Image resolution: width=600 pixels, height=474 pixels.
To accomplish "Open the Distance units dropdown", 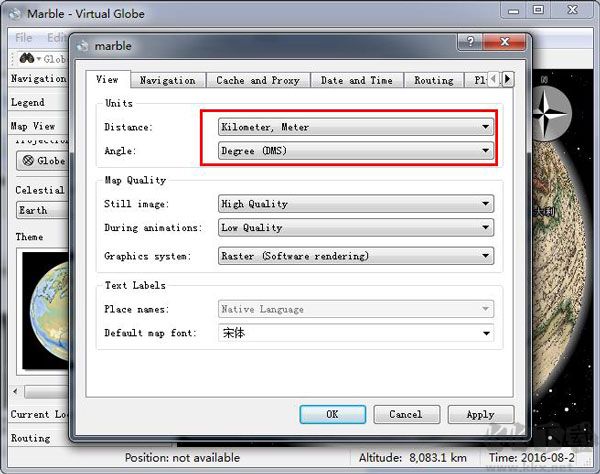I will [x=355, y=127].
